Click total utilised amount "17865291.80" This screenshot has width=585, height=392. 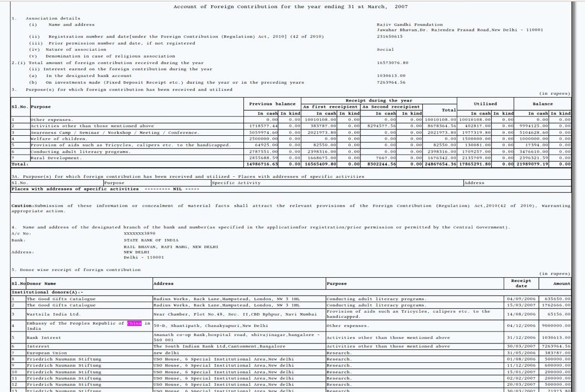click(475, 164)
